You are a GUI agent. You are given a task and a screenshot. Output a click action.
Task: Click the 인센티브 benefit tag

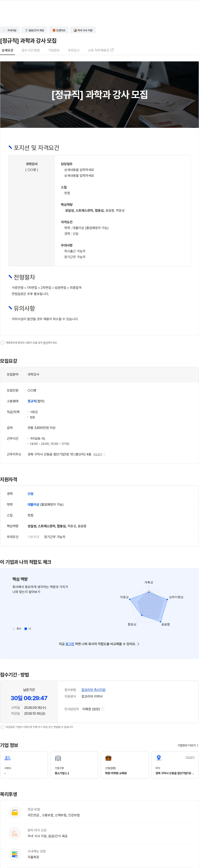pyautogui.click(x=59, y=30)
